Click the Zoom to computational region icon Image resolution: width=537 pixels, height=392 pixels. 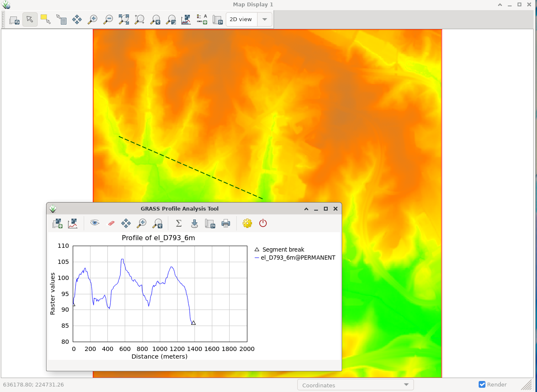coord(140,19)
